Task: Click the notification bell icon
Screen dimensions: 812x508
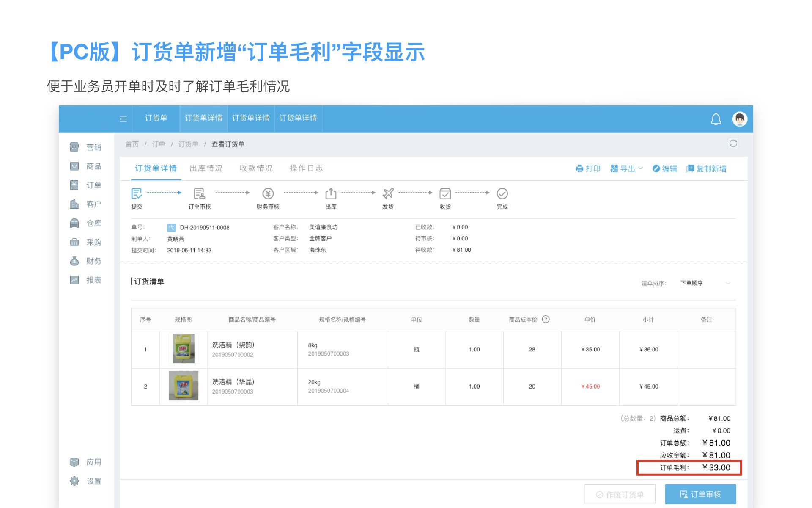Action: pos(716,119)
